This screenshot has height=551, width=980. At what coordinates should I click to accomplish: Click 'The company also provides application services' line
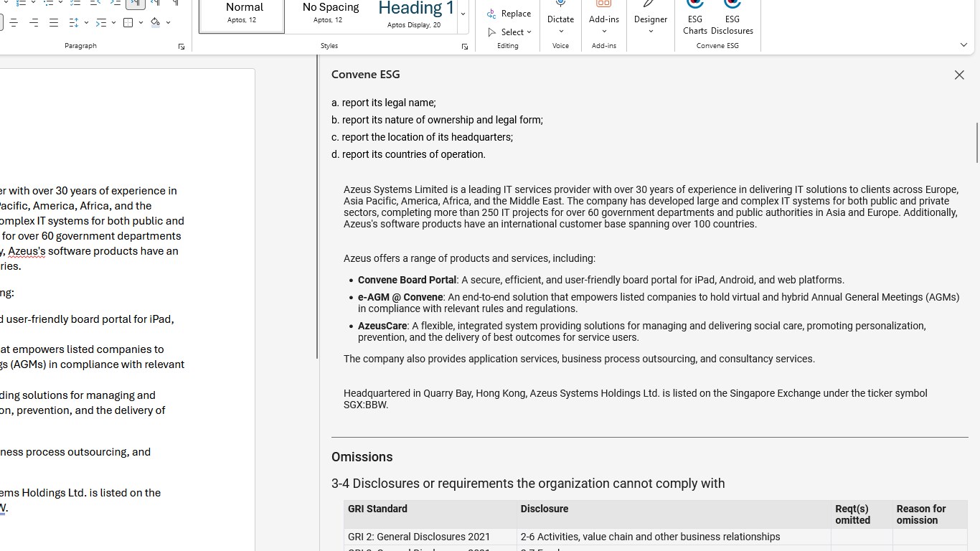[579, 359]
